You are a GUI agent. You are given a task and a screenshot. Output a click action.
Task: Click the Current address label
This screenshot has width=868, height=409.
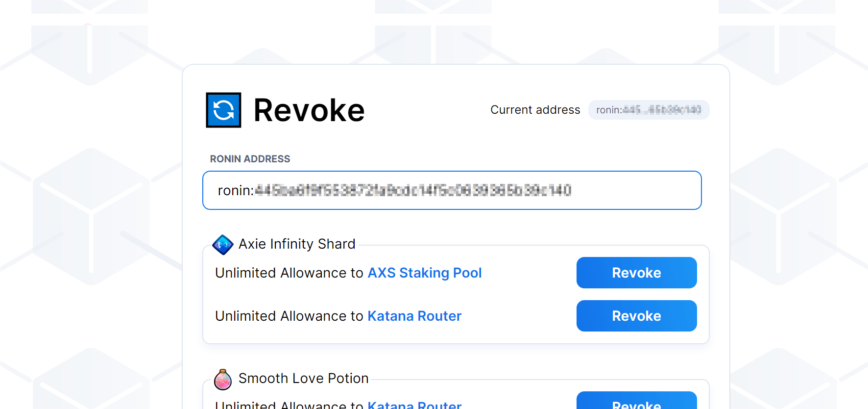tap(535, 110)
